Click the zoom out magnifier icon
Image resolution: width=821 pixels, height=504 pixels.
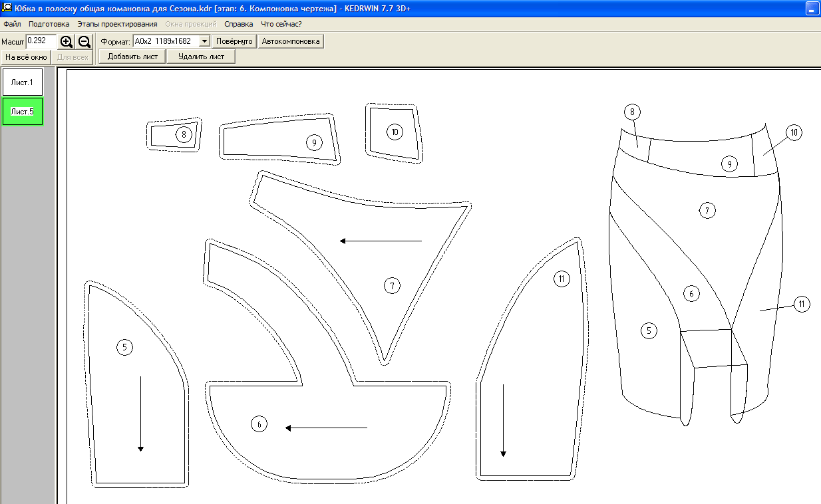point(84,41)
